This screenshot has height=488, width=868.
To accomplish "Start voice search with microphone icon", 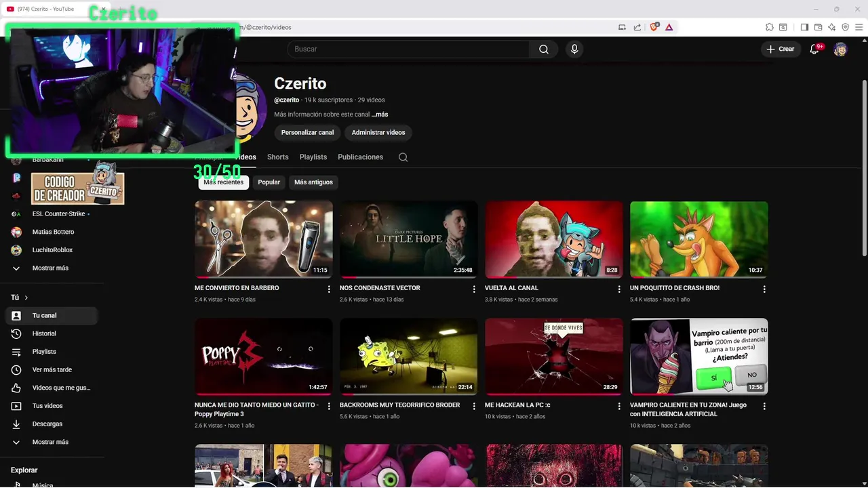I will (x=574, y=49).
